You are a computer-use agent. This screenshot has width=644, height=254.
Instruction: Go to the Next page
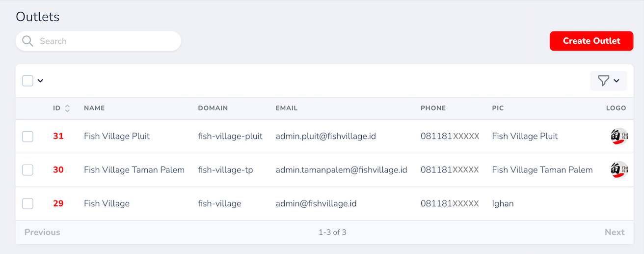click(614, 232)
